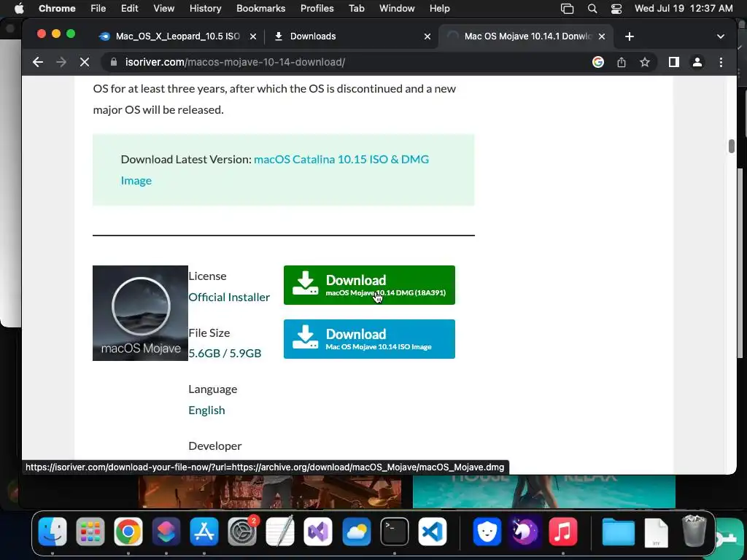Bookmark this page with star icon
The width and height of the screenshot is (747, 560).
pyautogui.click(x=645, y=62)
